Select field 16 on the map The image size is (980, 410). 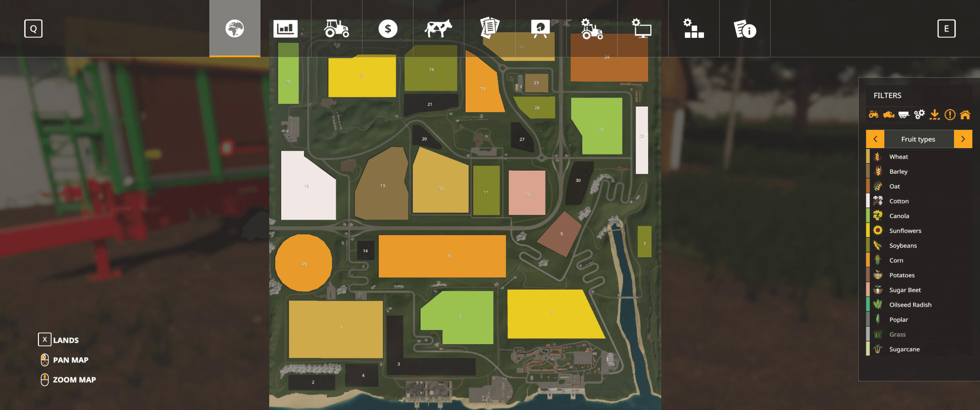pyautogui.click(x=288, y=73)
